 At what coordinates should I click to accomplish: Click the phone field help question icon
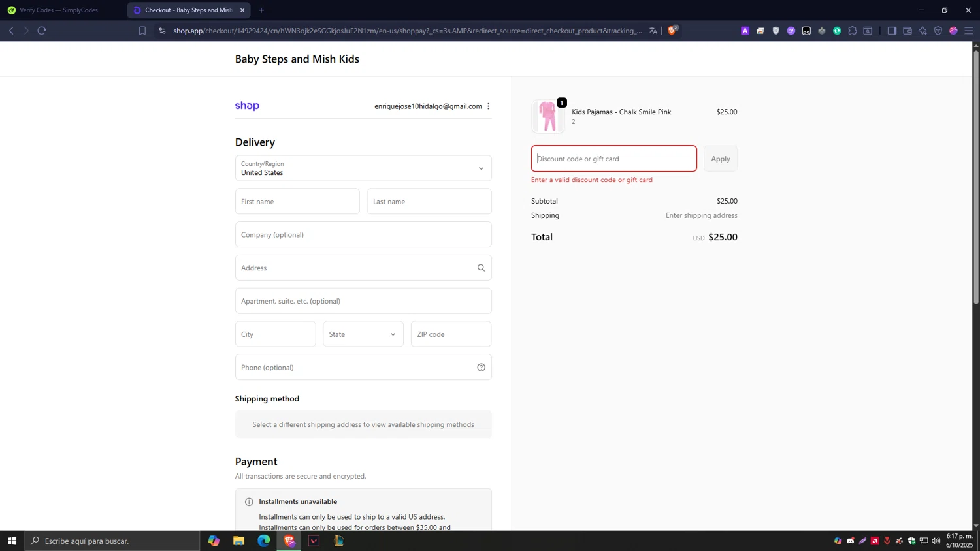click(481, 368)
